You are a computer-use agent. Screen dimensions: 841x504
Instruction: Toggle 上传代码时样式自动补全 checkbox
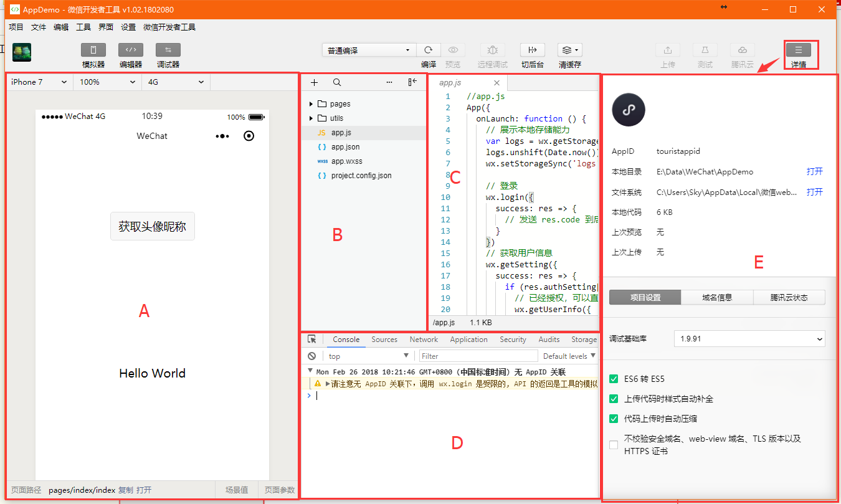614,399
